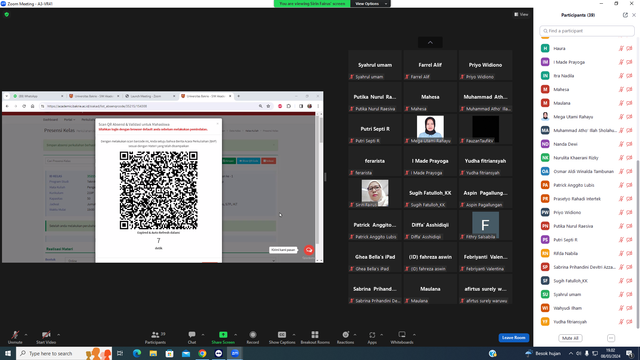640x360 pixels.
Task: Open the Reactions menu
Action: pos(345,337)
